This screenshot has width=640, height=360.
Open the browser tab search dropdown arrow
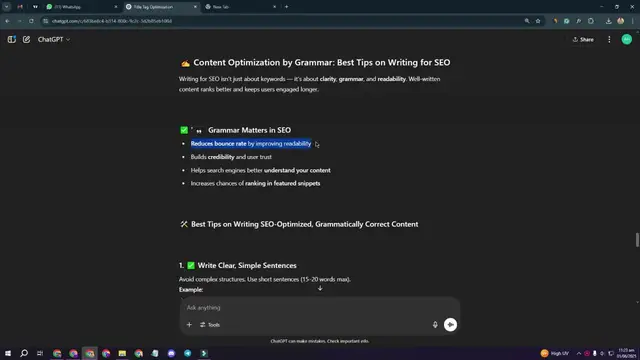(x=7, y=7)
